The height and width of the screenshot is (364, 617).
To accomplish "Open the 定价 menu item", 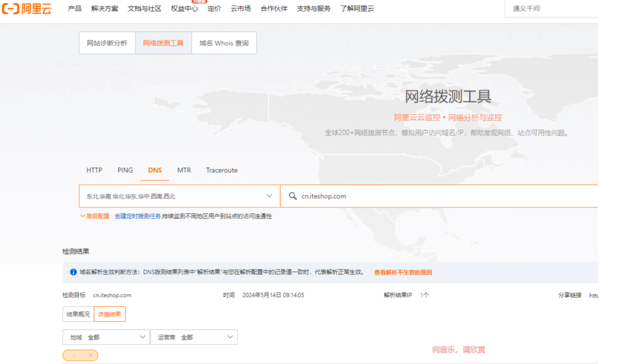I will coord(214,8).
